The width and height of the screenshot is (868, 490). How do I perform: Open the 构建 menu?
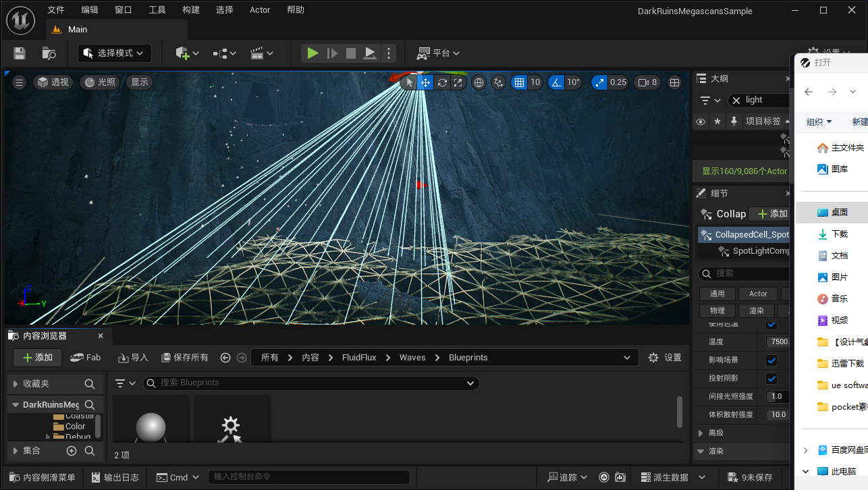pyautogui.click(x=191, y=10)
